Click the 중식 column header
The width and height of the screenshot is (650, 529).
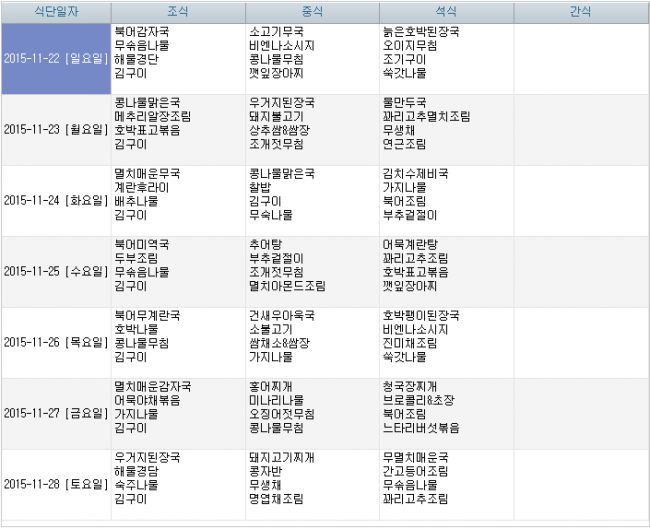point(312,12)
